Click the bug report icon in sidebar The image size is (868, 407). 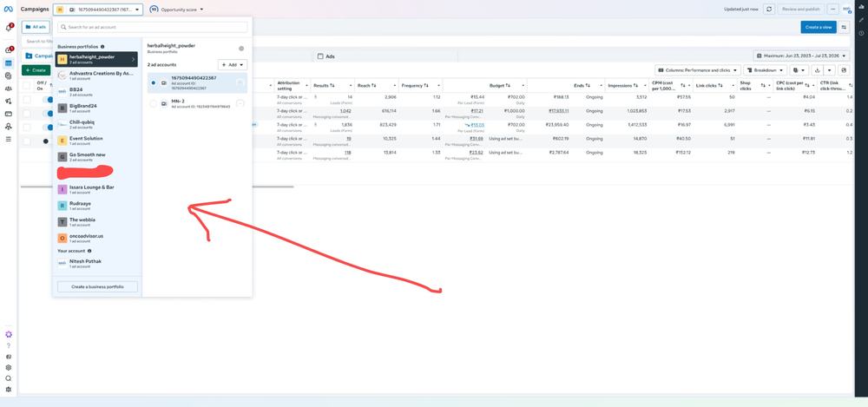pyautogui.click(x=9, y=390)
